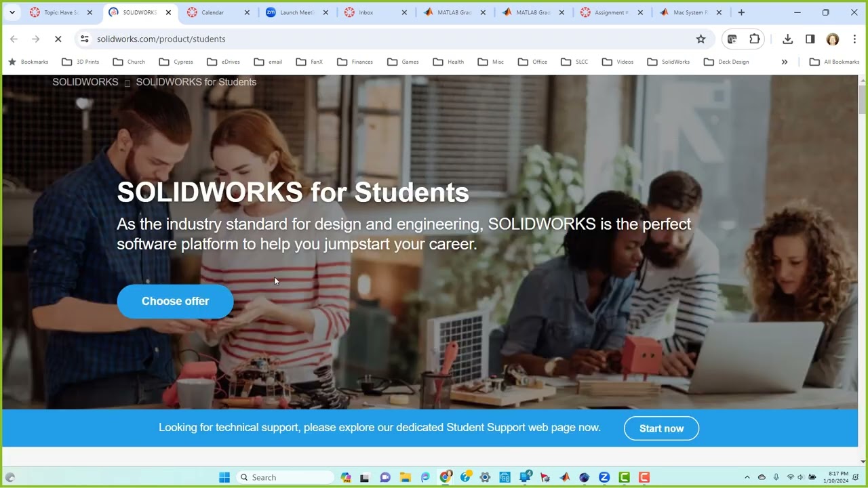Screen dimensions: 868x488
Task: Go back to previous page
Action: pos(14,39)
